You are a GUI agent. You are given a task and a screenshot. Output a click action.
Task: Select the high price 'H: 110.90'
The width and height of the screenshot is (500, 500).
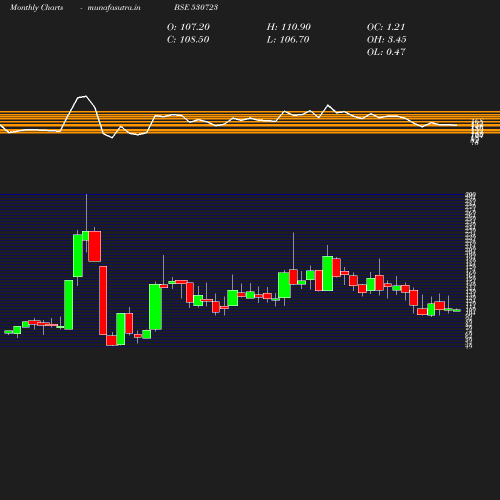[289, 27]
